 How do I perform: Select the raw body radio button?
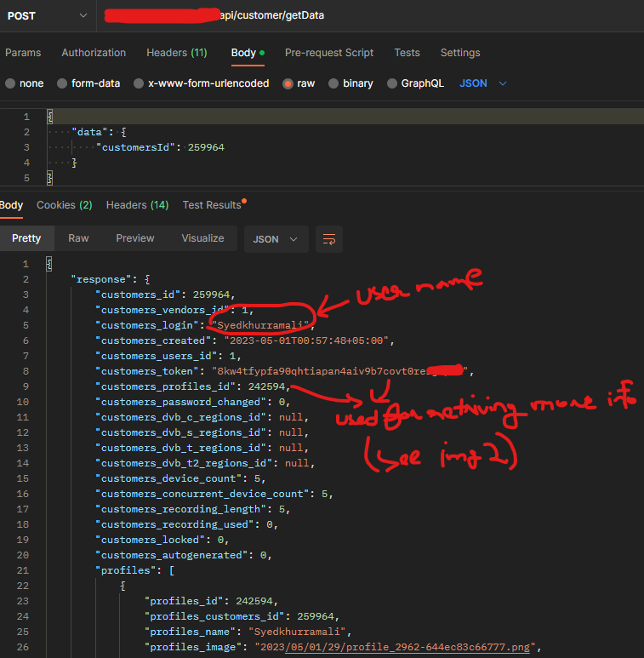pyautogui.click(x=288, y=83)
